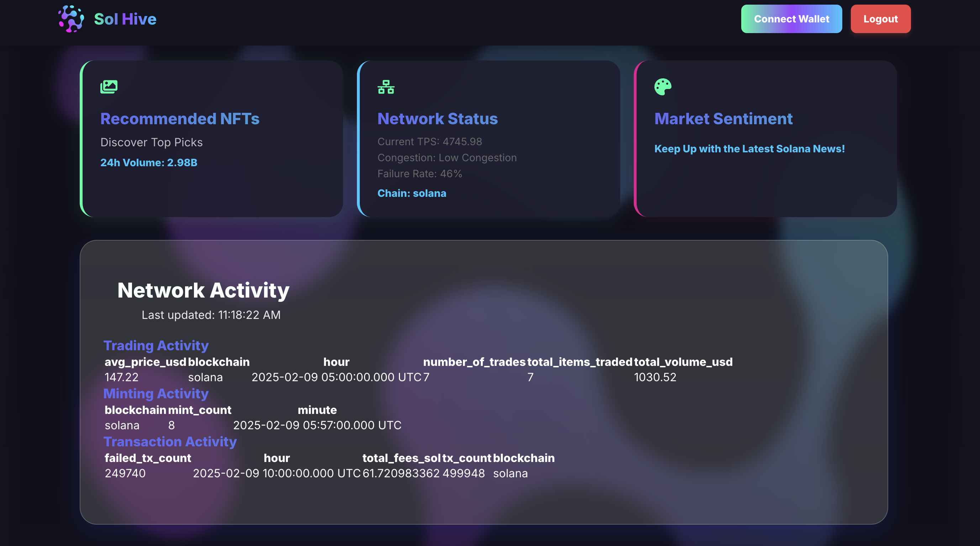Select the Minting Activity section heading
The width and height of the screenshot is (980, 546).
tap(156, 393)
